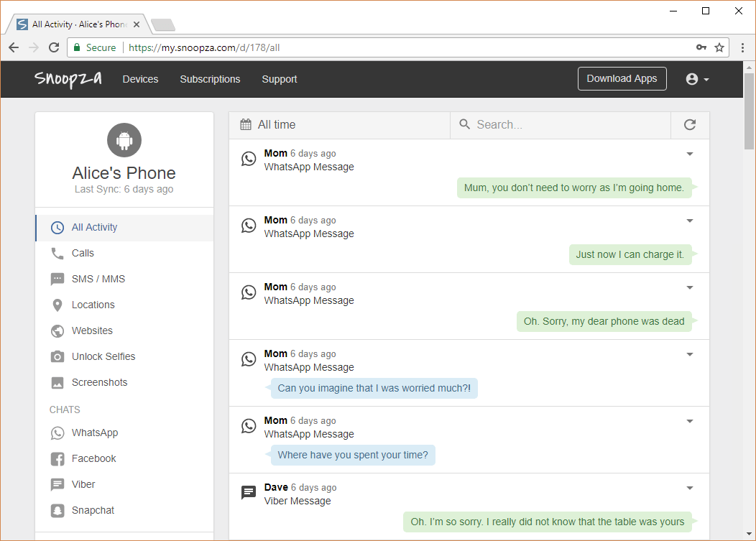Image resolution: width=756 pixels, height=541 pixels.
Task: Click the Snapchat ghost icon in sidebar
Action: point(57,511)
